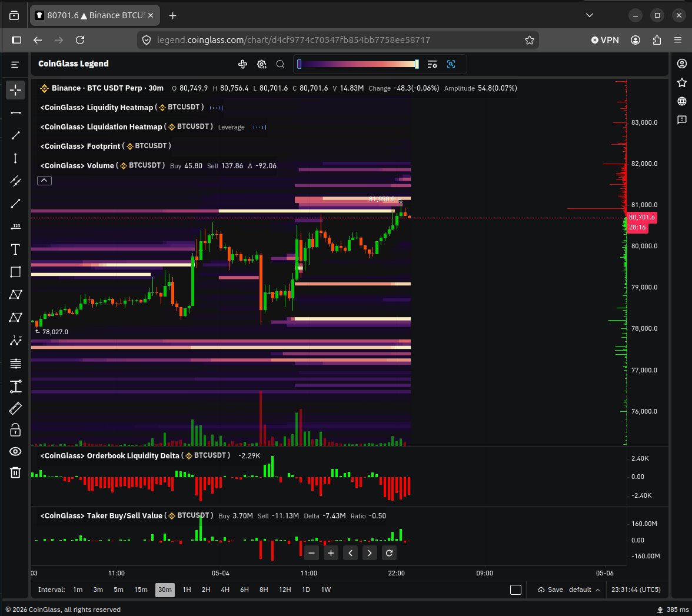This screenshot has height=616, width=692.
Task: Open the feedback message icon
Action: point(682,119)
